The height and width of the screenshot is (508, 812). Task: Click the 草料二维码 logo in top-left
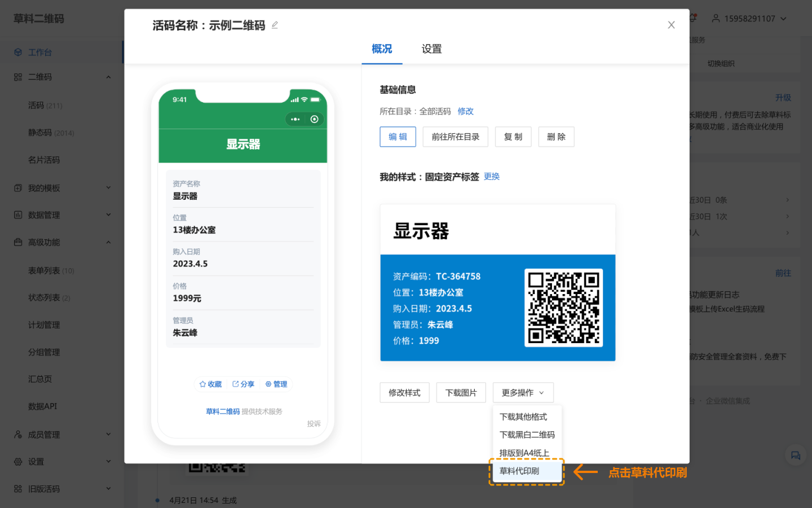click(39, 19)
